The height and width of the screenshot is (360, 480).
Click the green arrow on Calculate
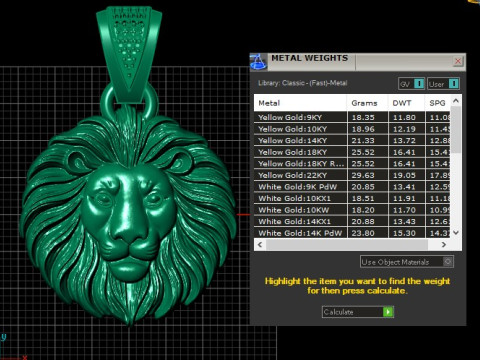coord(388,312)
